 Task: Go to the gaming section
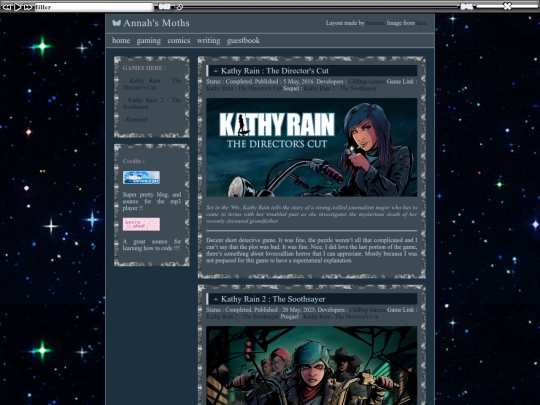tap(148, 41)
